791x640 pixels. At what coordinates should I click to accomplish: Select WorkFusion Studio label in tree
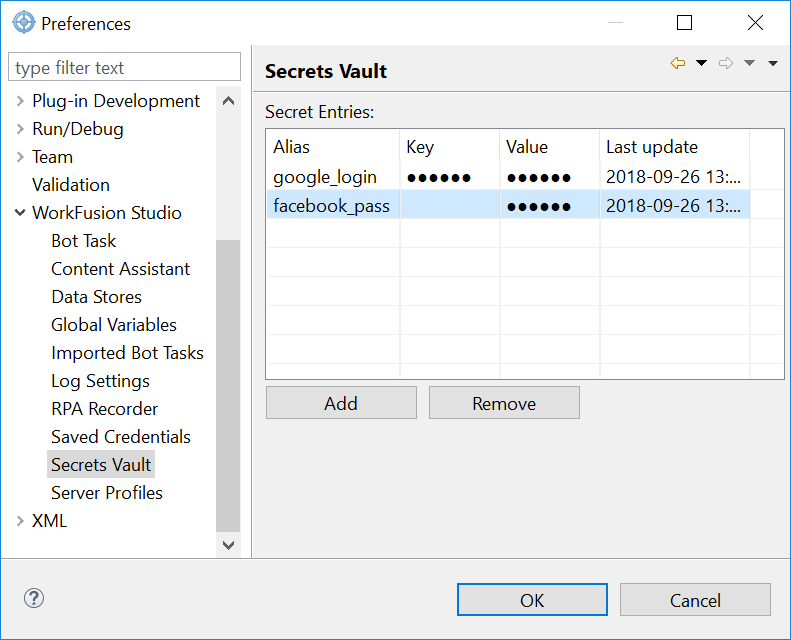click(107, 213)
